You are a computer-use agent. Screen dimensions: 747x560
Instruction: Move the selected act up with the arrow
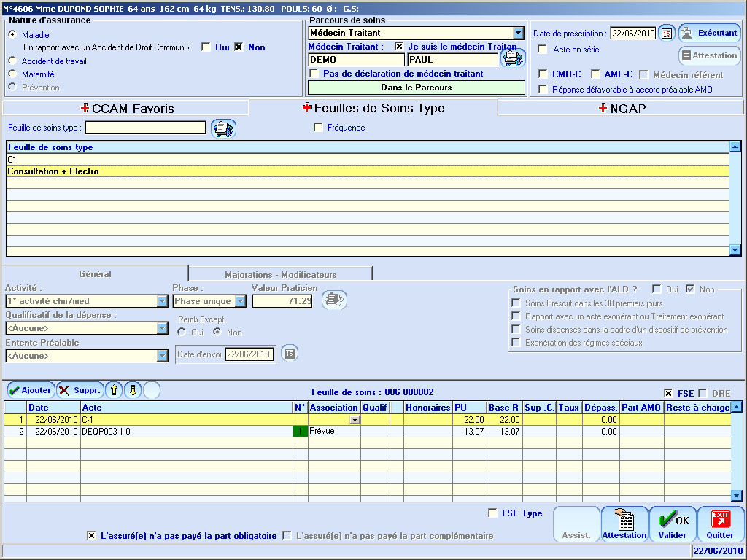click(115, 390)
